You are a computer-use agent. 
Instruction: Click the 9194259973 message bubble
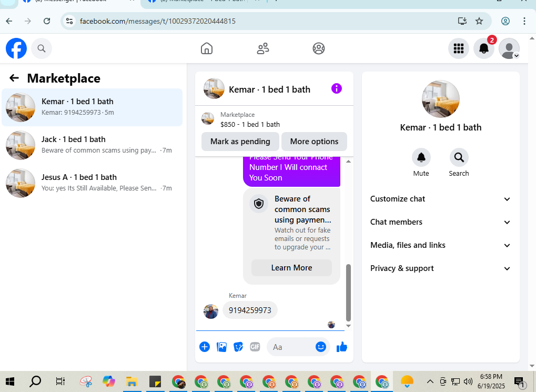coord(250,310)
